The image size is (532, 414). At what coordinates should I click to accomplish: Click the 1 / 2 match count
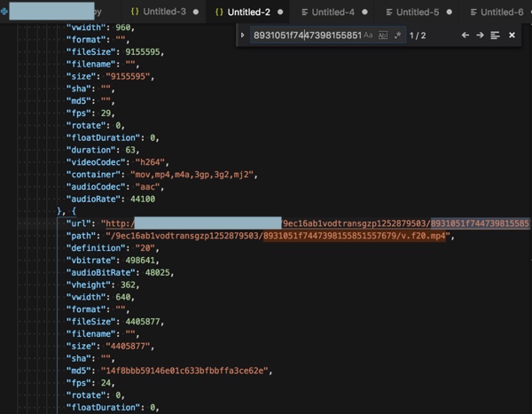pos(418,35)
